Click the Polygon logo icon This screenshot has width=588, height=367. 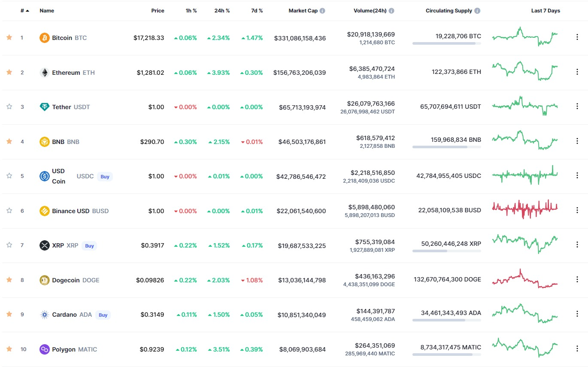coord(45,349)
